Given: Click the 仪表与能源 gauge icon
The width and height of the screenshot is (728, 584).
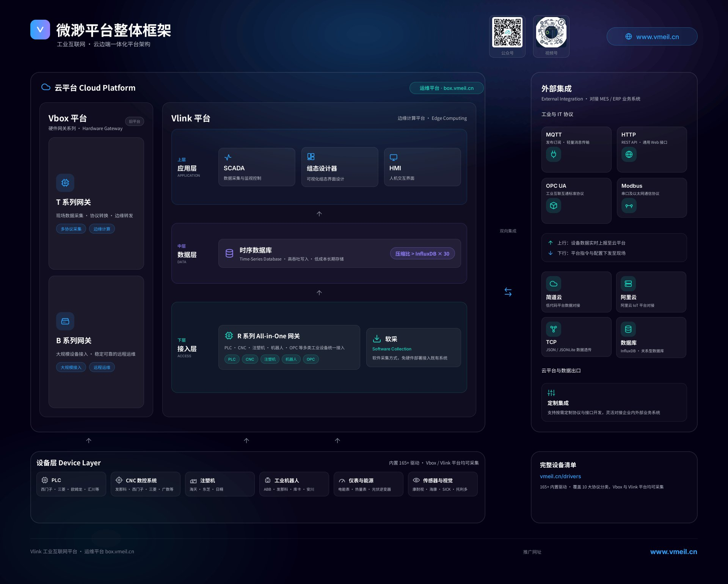Looking at the screenshot, I should pos(342,480).
